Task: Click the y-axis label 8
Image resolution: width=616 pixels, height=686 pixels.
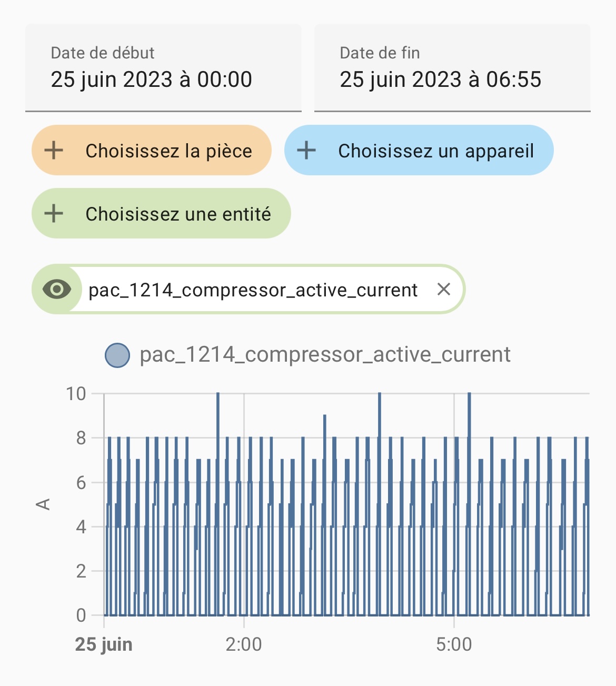Action: (81, 438)
